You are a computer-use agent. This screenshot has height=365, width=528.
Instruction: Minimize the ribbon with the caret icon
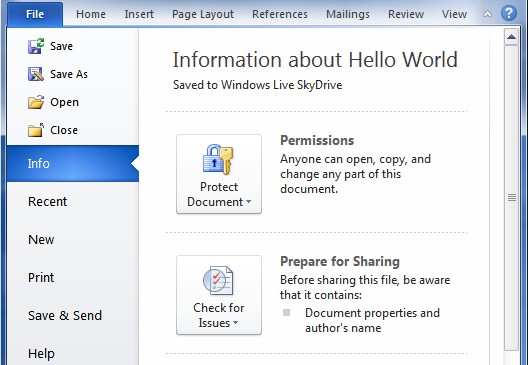click(487, 14)
